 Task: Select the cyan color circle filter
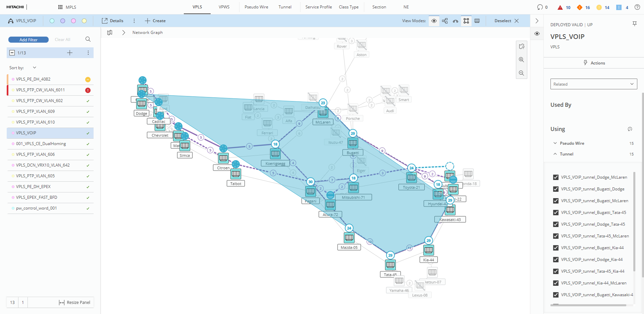[52, 21]
